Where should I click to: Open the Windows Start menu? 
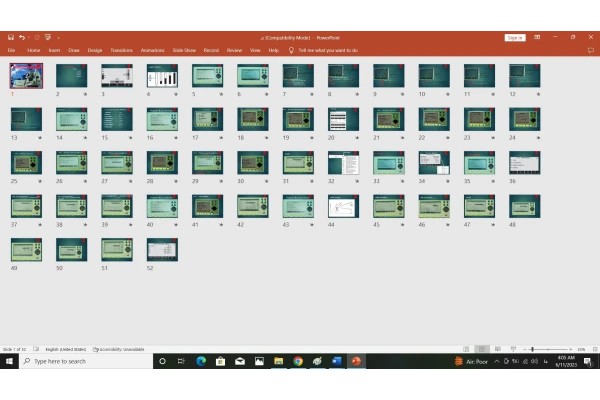(x=9, y=361)
